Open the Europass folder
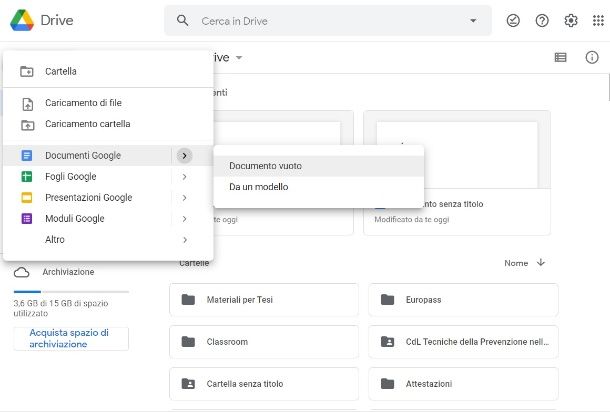The height and width of the screenshot is (412, 610). pyautogui.click(x=463, y=300)
